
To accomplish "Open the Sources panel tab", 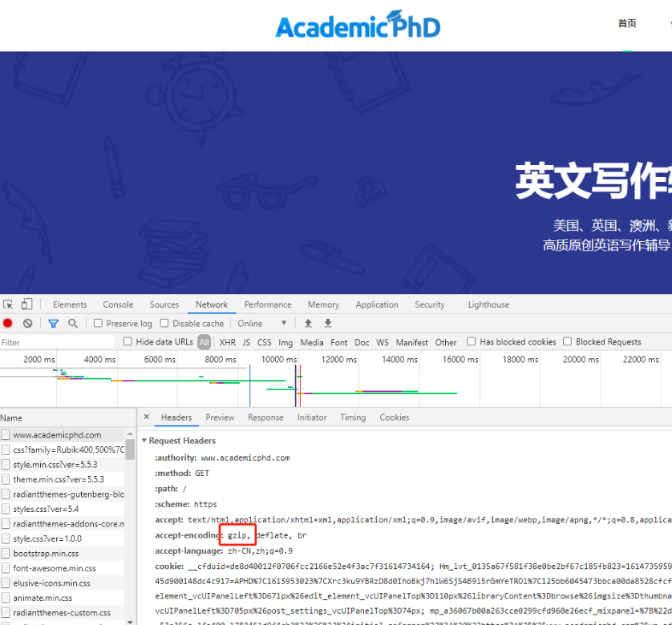I will click(x=164, y=304).
